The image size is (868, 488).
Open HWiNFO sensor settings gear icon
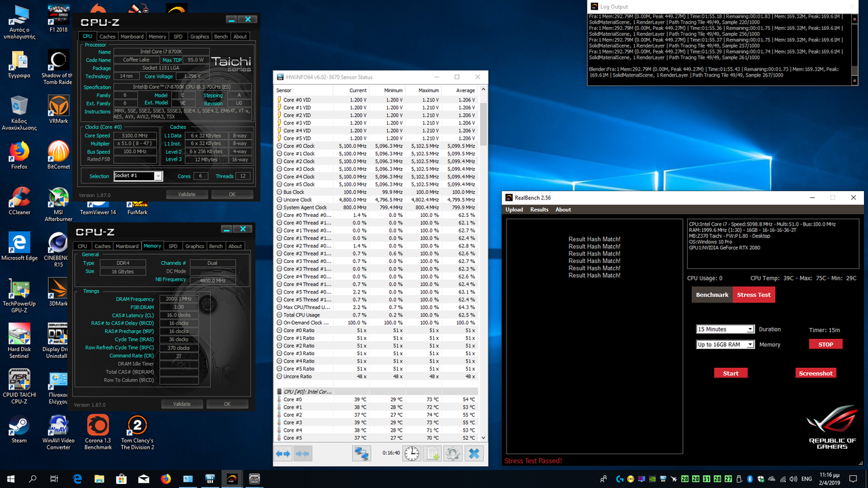453,453
